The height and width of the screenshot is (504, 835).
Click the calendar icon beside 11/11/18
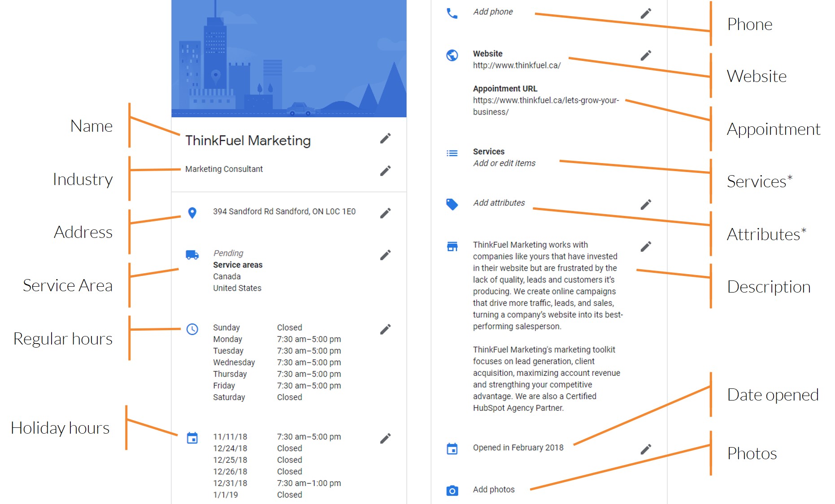[192, 438]
